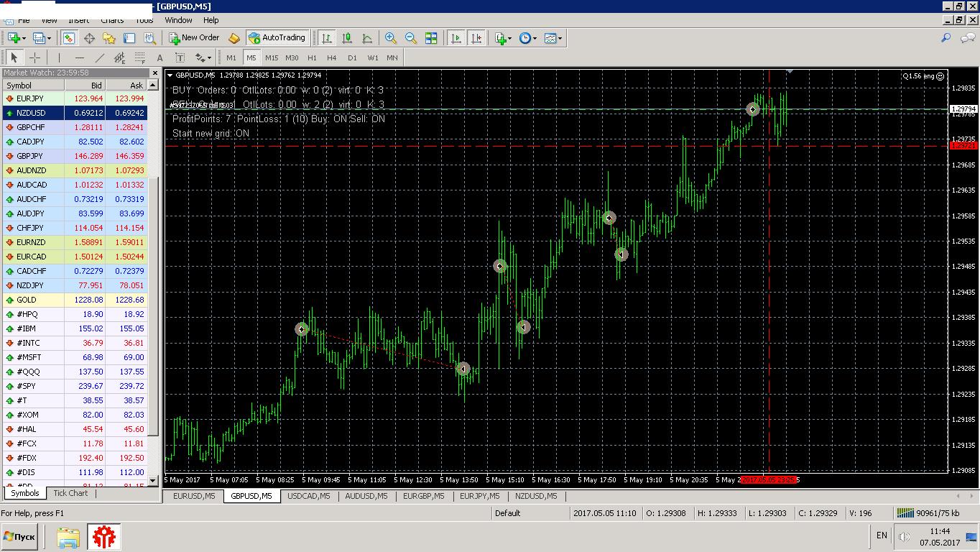Open the MetaEditor book icon
The height and width of the screenshot is (552, 980).
[x=234, y=38]
